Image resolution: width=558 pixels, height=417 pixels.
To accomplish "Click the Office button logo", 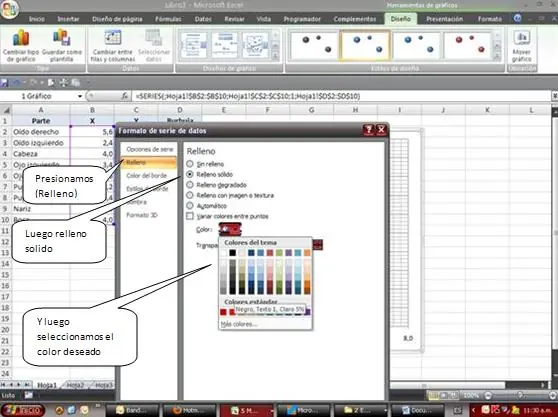I will point(9,10).
